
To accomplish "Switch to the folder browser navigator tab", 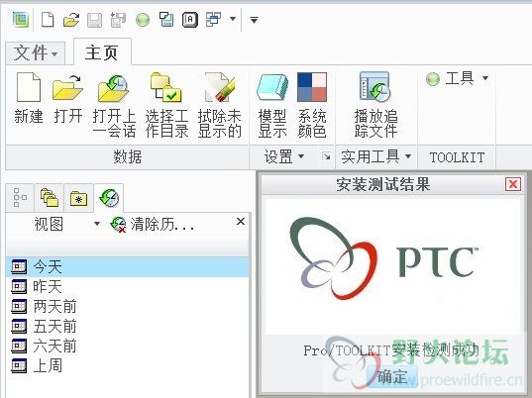I will point(49,198).
